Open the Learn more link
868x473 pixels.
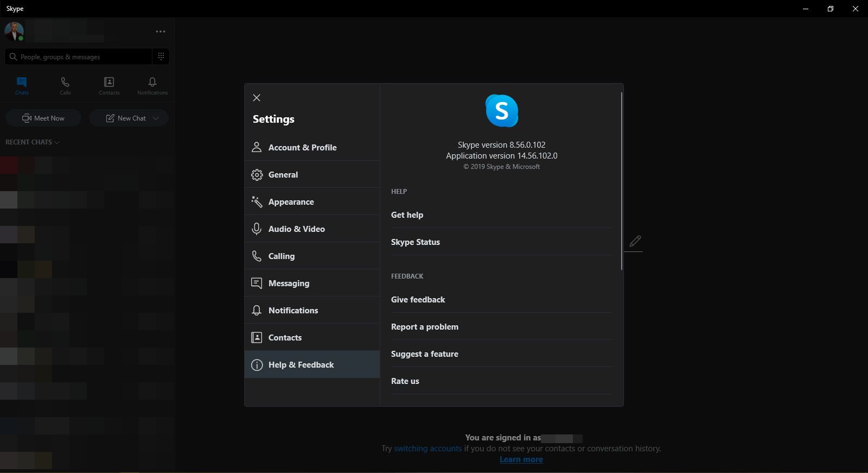pos(521,459)
